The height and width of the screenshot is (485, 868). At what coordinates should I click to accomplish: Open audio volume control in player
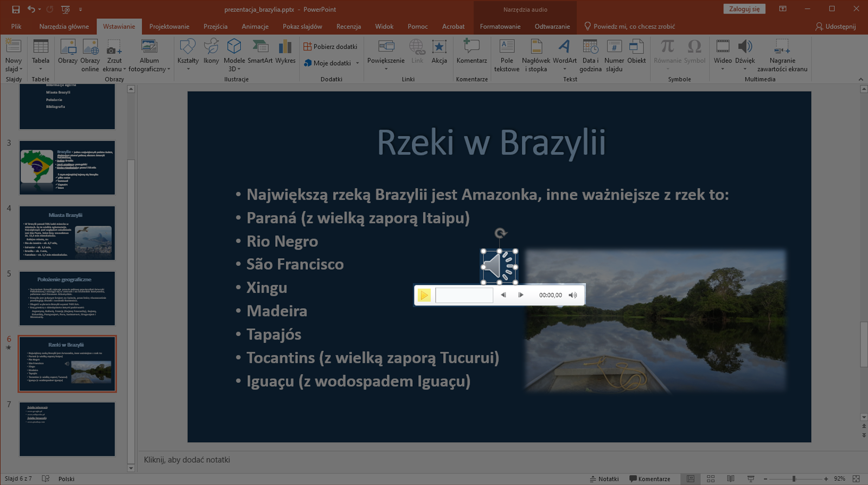[573, 295]
